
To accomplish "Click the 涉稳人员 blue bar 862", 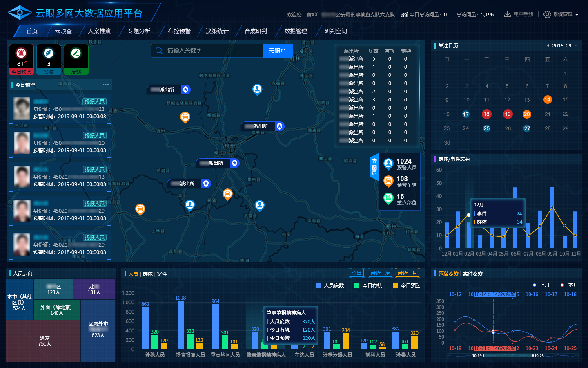I will pyautogui.click(x=145, y=328).
